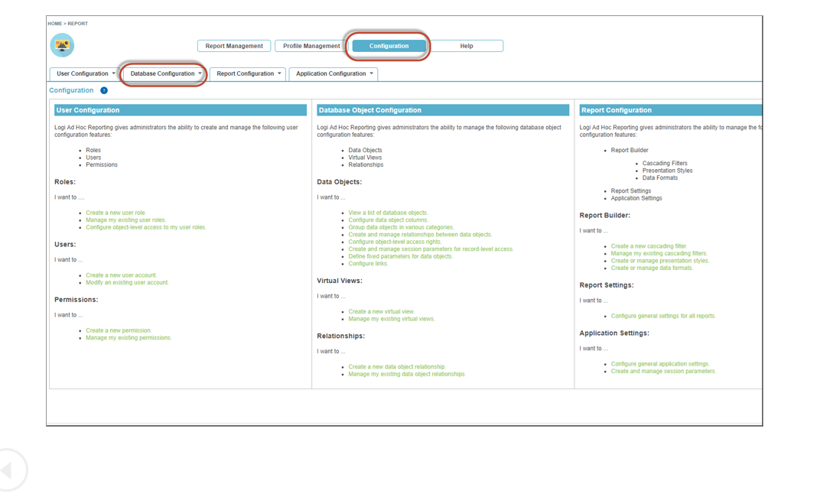Expand the Report Configuration dropdown
Image resolution: width=830 pixels, height=504 pixels.
(249, 74)
